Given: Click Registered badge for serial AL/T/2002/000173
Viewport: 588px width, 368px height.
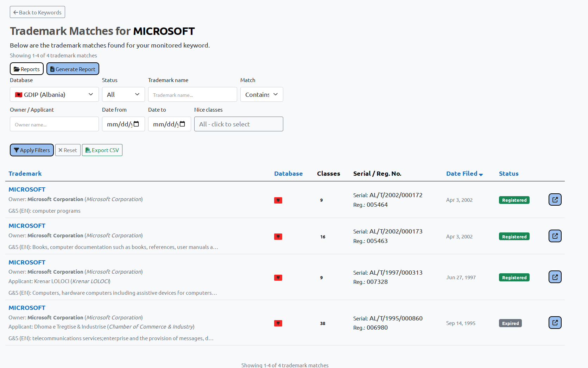Looking at the screenshot, I should coord(514,237).
